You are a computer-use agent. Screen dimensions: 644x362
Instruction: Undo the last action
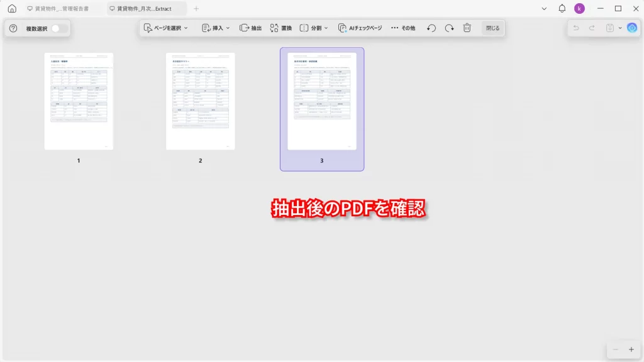[x=576, y=28]
